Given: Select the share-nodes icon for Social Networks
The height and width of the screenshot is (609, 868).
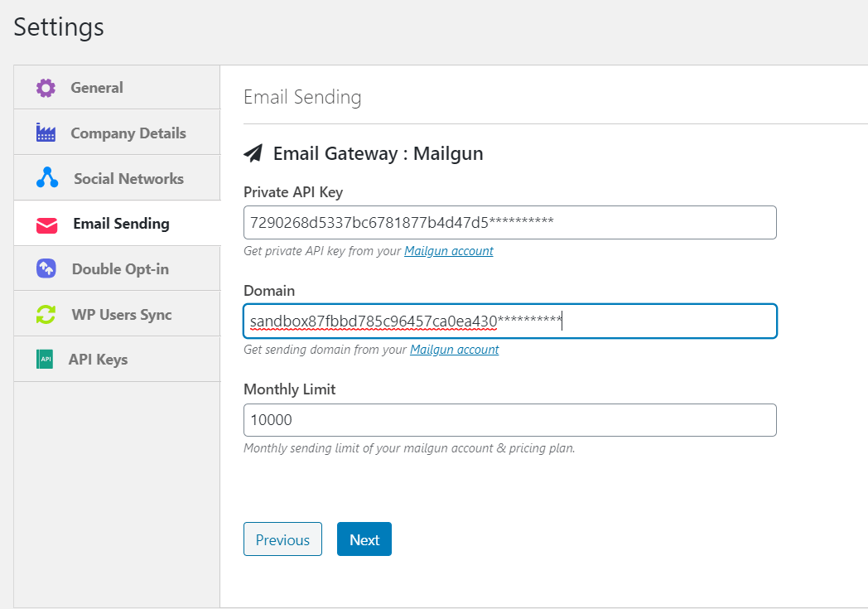Looking at the screenshot, I should 46,177.
